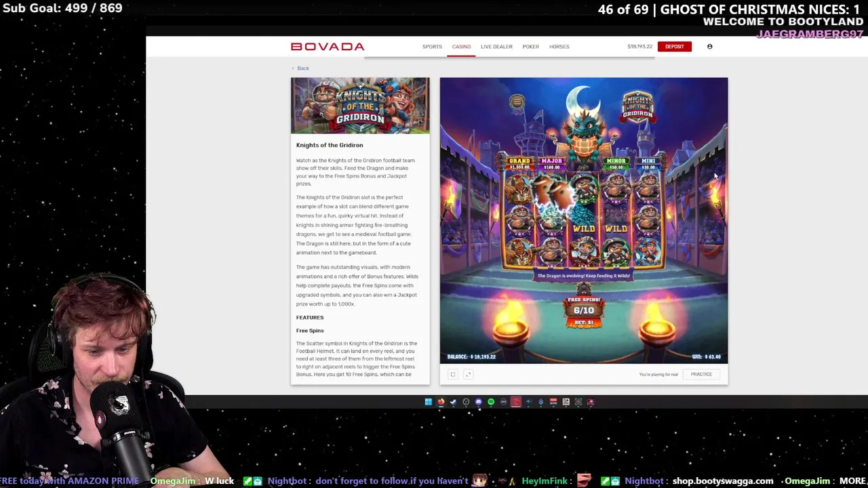Open Firefox from the taskbar

click(441, 402)
